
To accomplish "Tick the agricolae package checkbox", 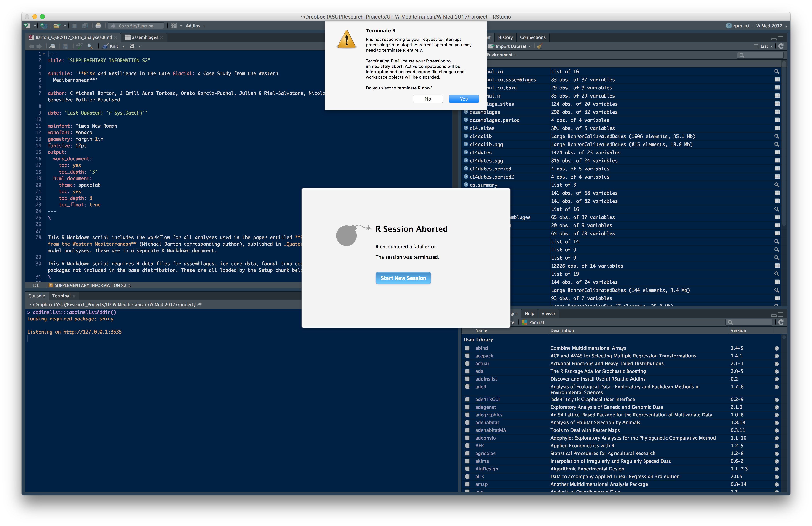I will (x=467, y=453).
